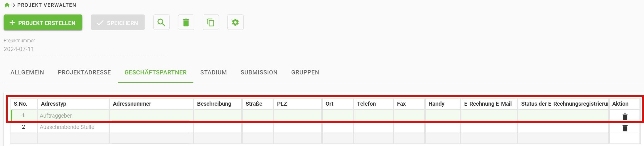The width and height of the screenshot is (644, 146).
Task: Switch to the Allgemein tab
Action: coord(27,72)
